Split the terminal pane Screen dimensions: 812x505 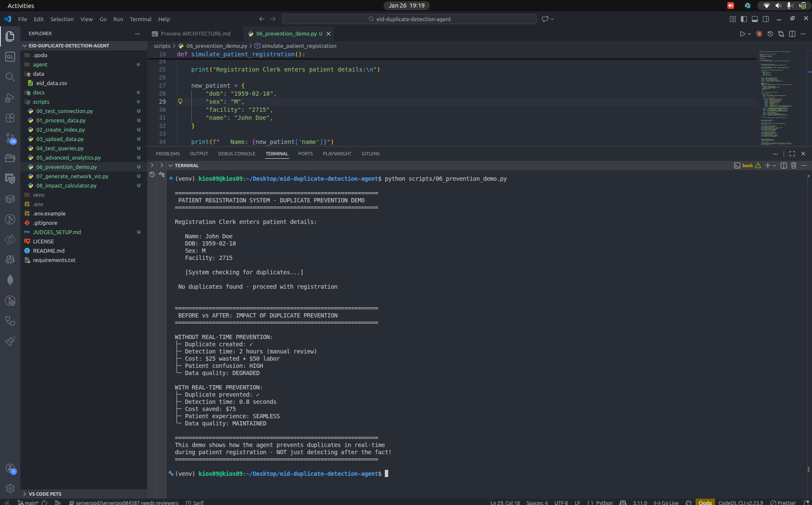(784, 166)
